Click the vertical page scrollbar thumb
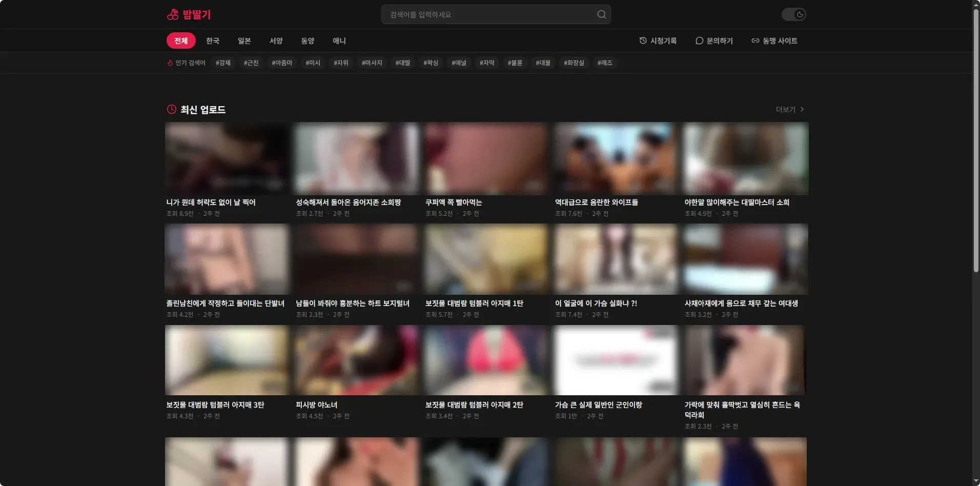Image resolution: width=980 pixels, height=486 pixels. tap(976, 139)
